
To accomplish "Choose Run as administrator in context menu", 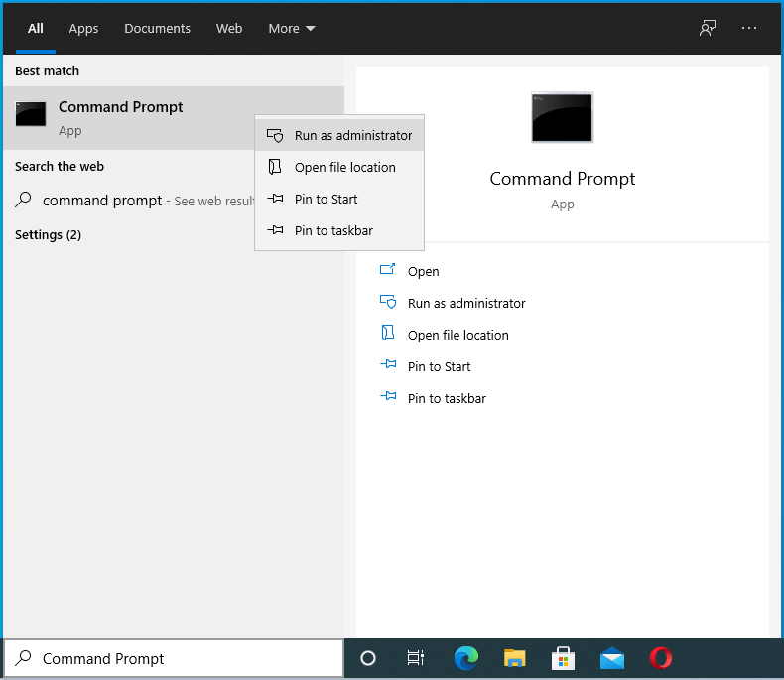I will (x=352, y=135).
